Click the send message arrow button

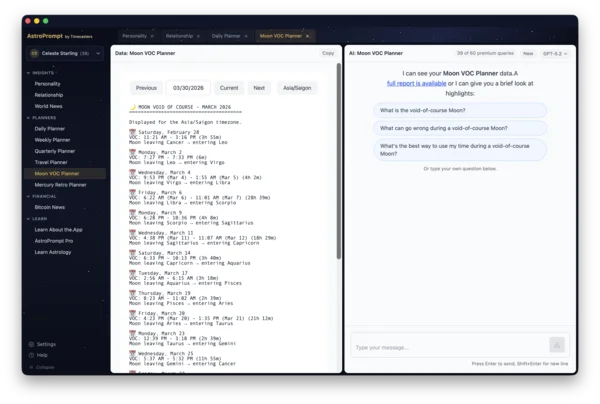pos(557,345)
